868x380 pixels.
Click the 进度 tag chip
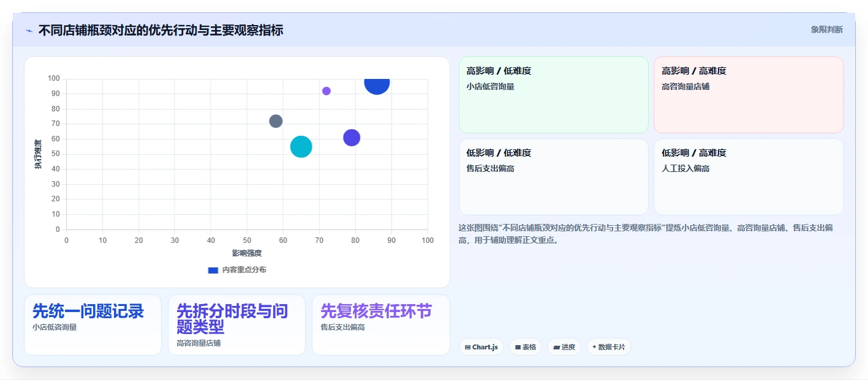click(564, 347)
